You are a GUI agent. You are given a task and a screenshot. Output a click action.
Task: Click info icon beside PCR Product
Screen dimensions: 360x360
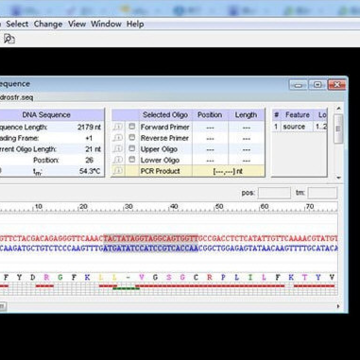click(118, 171)
